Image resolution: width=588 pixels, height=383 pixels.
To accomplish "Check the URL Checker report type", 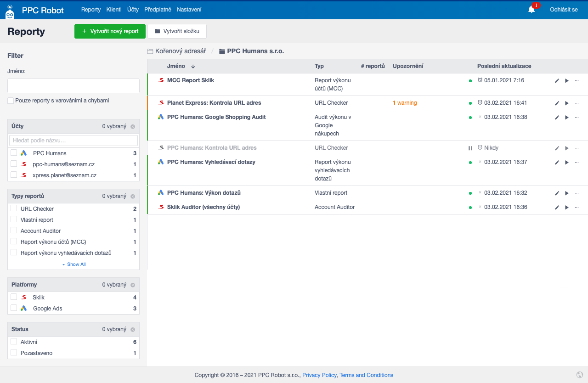I will click(x=14, y=208).
